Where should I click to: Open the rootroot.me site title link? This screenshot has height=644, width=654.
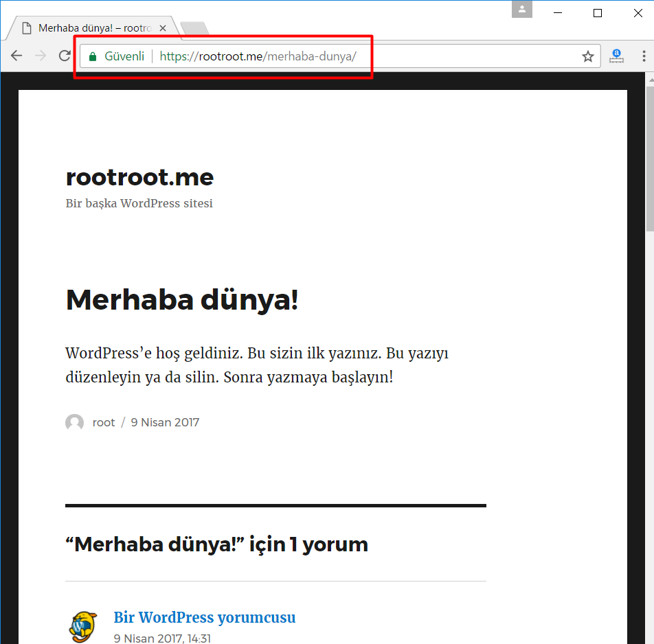click(139, 177)
